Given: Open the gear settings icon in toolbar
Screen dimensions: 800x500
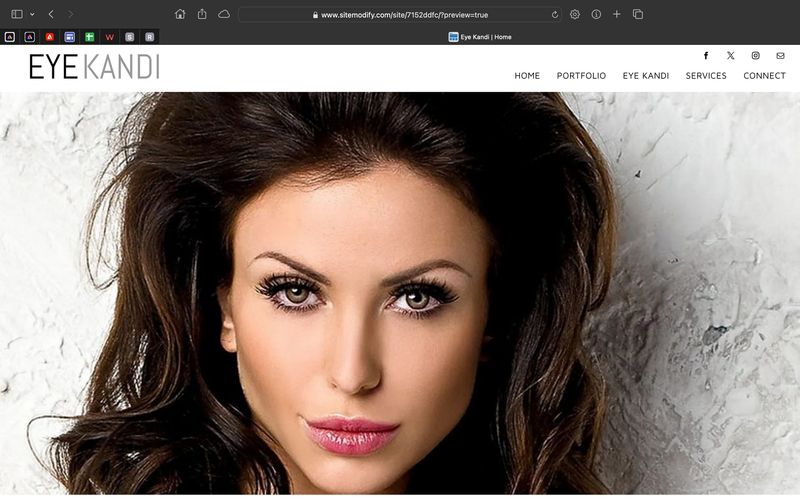Looking at the screenshot, I should click(574, 14).
